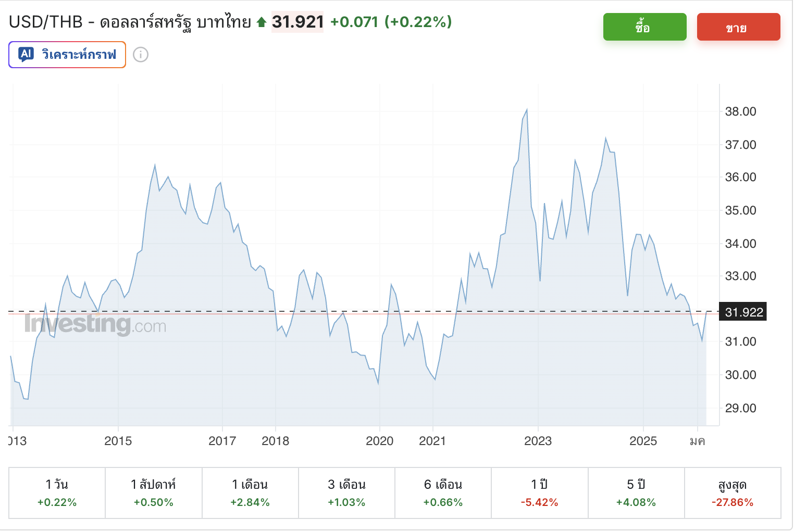
Task: Click the green up arrow price indicator
Action: (x=262, y=22)
